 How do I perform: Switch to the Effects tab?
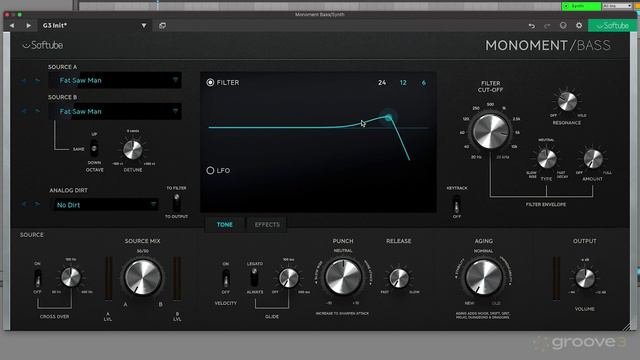267,224
